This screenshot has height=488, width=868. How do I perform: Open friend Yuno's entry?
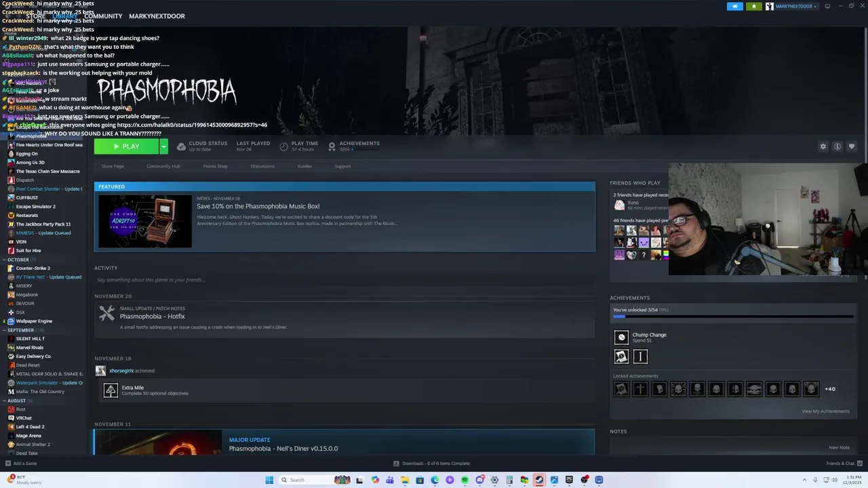[641, 205]
